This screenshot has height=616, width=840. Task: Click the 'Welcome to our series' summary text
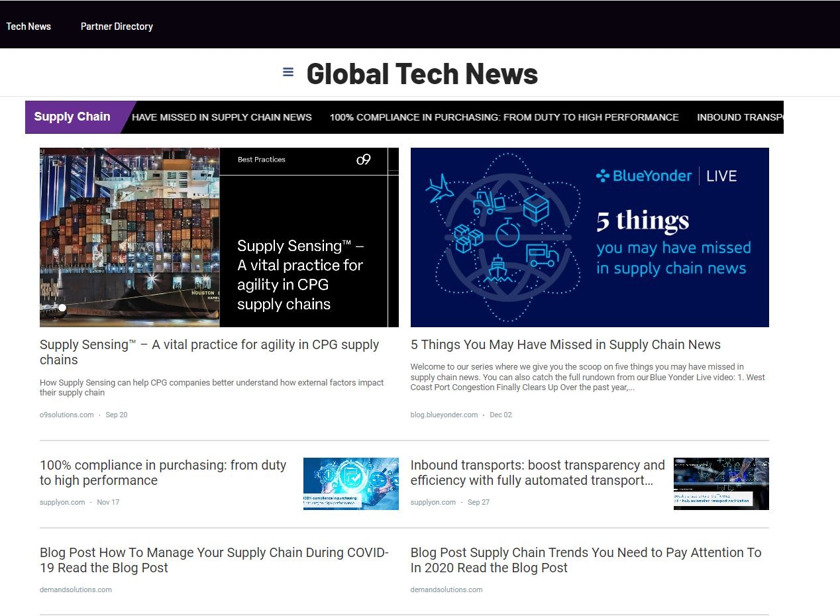[x=588, y=377]
